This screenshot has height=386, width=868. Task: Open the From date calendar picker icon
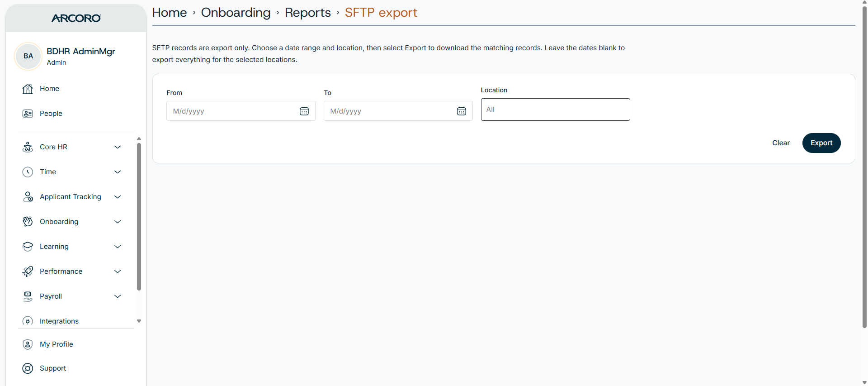click(304, 111)
